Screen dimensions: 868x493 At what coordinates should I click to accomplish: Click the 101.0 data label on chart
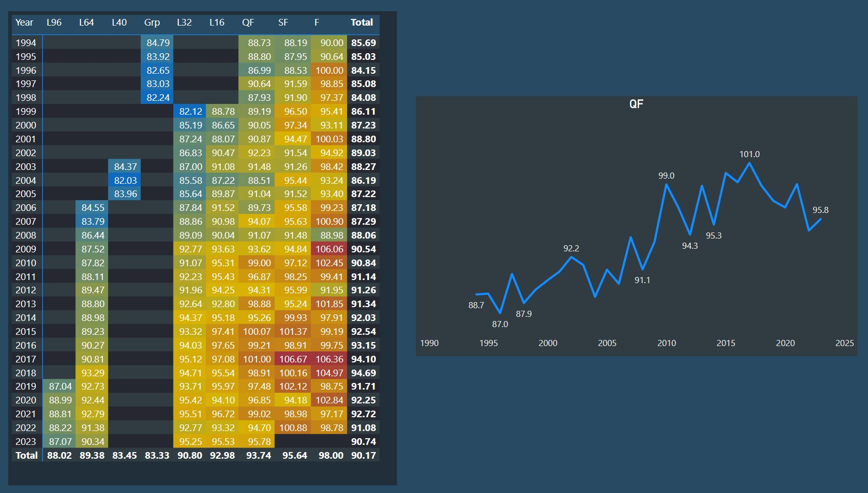[x=749, y=154]
